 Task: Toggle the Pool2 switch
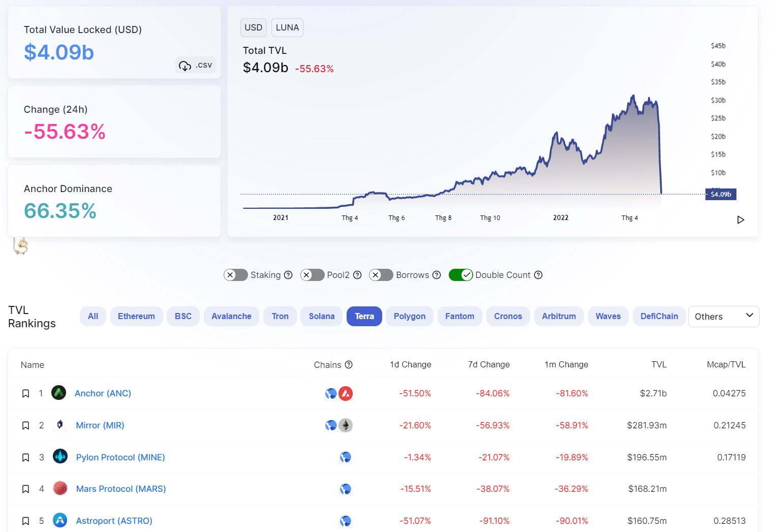point(312,275)
